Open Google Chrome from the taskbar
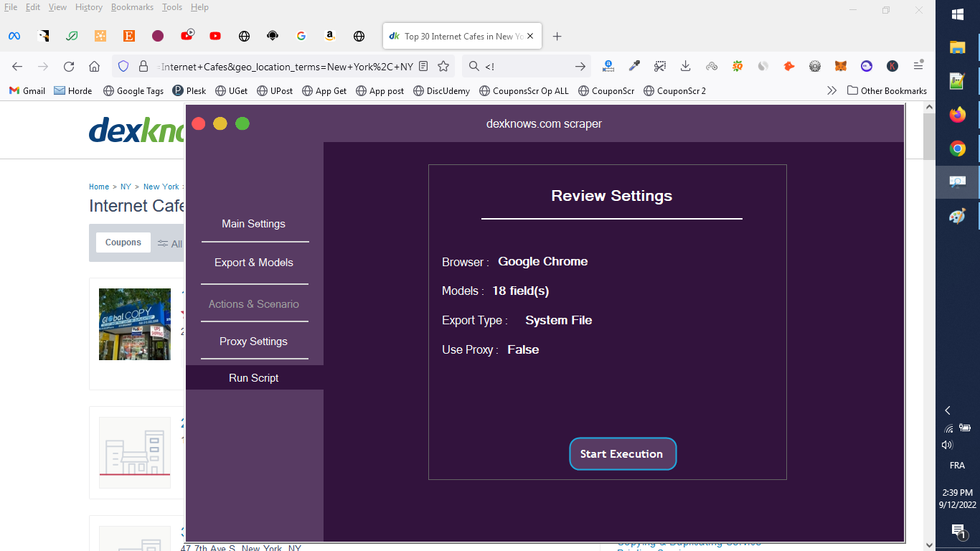Viewport: 980px width, 551px height. pos(958,149)
